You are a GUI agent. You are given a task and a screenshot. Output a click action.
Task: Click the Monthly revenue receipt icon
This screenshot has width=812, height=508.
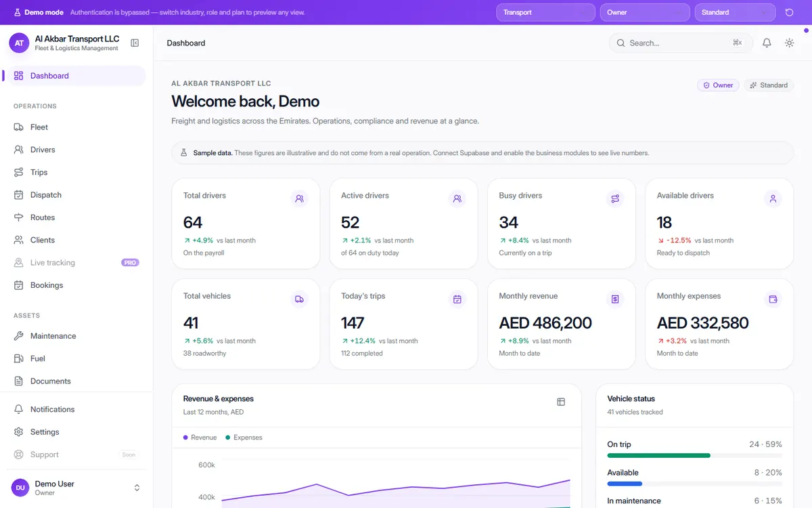(615, 299)
